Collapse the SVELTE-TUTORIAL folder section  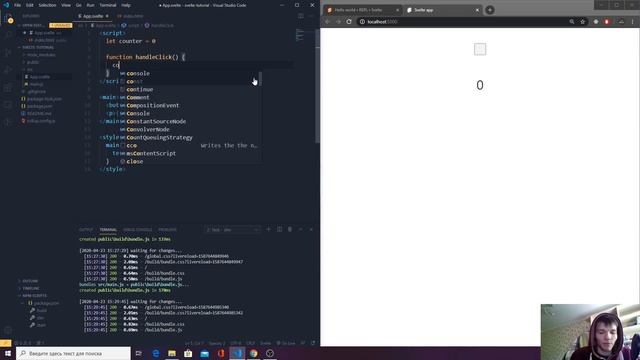pos(37,47)
